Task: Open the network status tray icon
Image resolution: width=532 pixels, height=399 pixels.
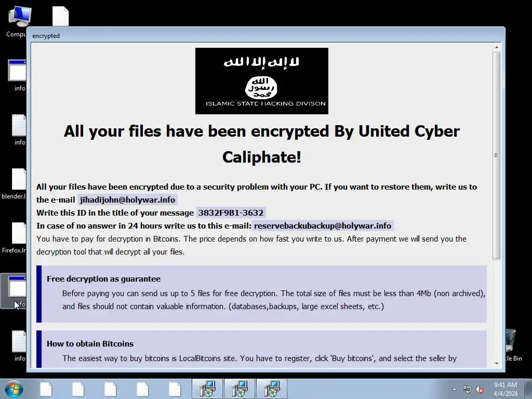Action: click(467, 390)
